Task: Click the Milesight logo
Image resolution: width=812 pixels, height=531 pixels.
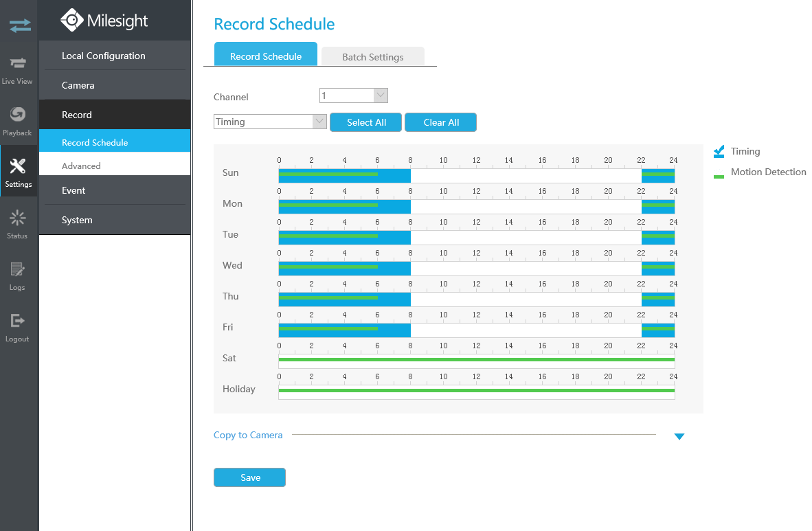Action: click(104, 21)
